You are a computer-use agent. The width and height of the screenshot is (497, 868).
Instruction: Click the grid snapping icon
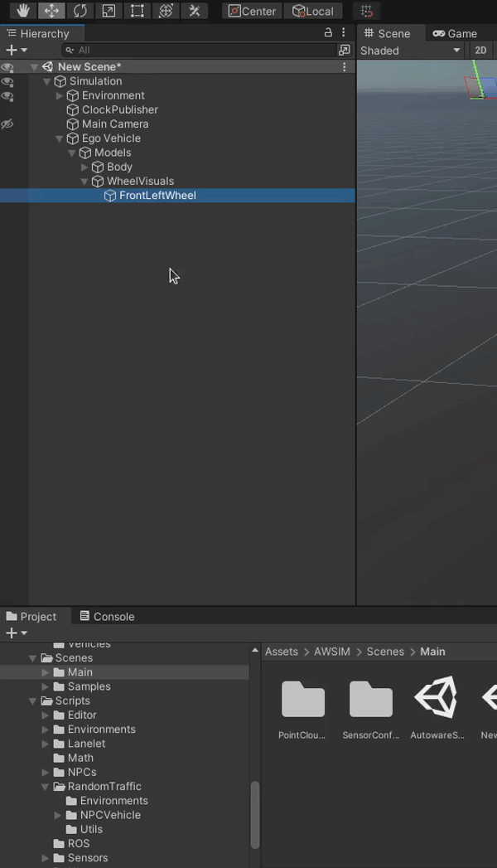367,11
